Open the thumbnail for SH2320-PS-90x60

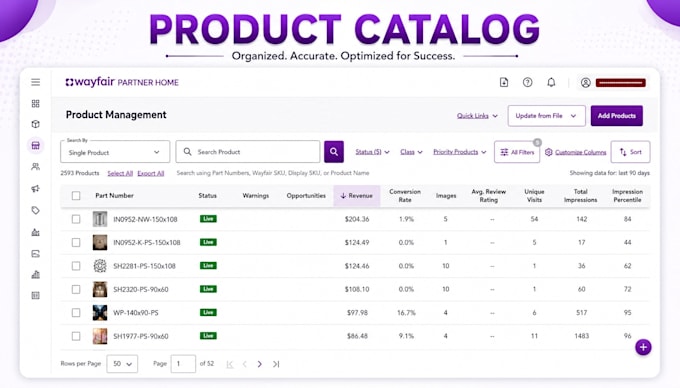coord(100,289)
